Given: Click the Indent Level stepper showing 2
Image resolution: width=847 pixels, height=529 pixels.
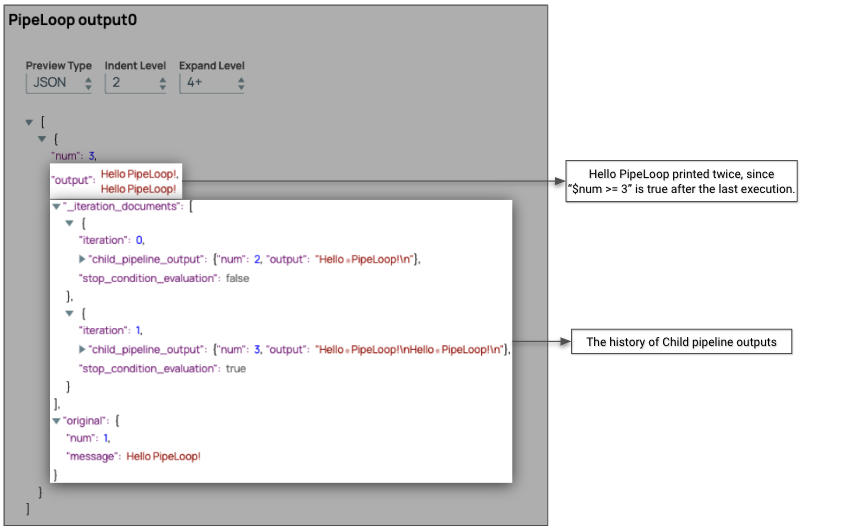Looking at the screenshot, I should tap(136, 83).
